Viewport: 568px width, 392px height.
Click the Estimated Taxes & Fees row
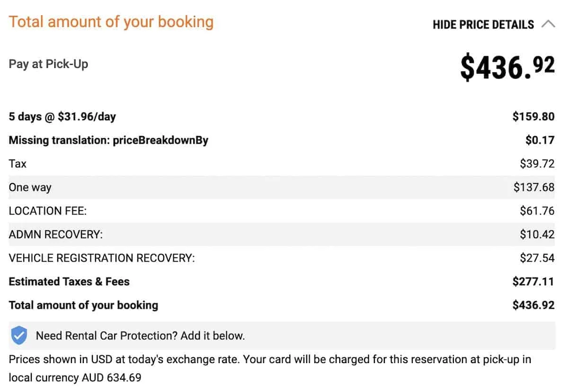(x=282, y=282)
